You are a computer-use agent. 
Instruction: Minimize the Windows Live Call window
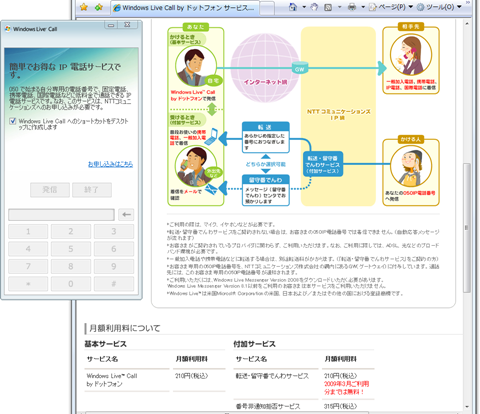111,25
